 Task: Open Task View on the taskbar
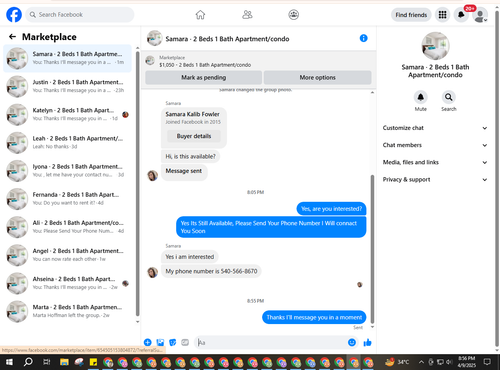47,362
